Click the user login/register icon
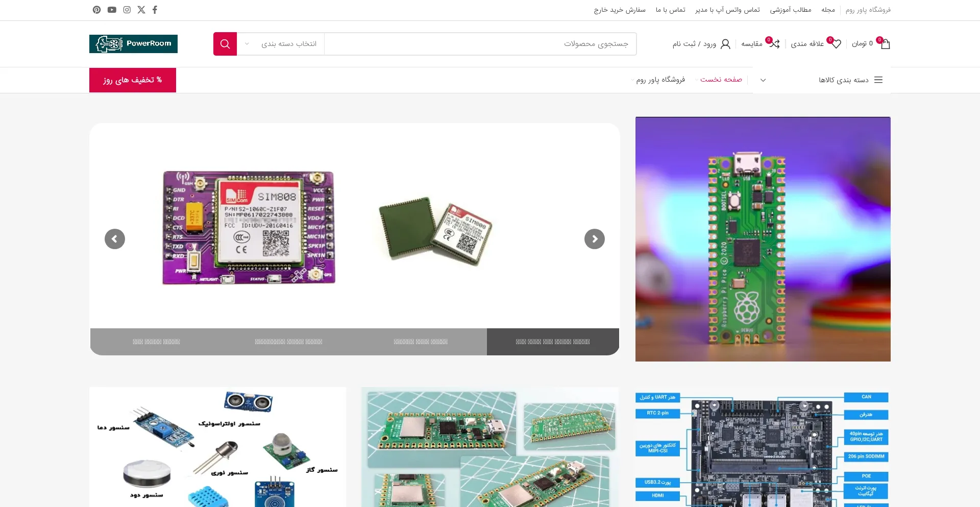Viewport: 980px width, 507px height. pyautogui.click(x=725, y=44)
